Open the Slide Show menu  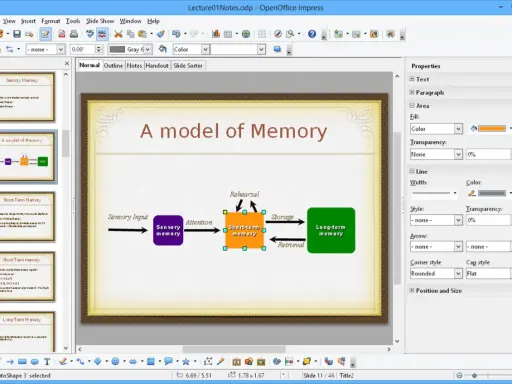(100, 21)
